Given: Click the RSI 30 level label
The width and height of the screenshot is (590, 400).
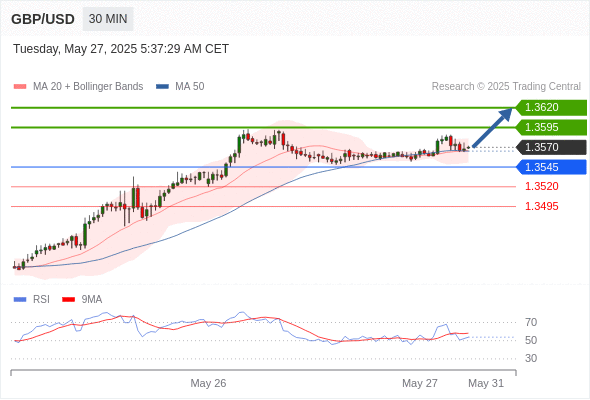Looking at the screenshot, I should [531, 358].
